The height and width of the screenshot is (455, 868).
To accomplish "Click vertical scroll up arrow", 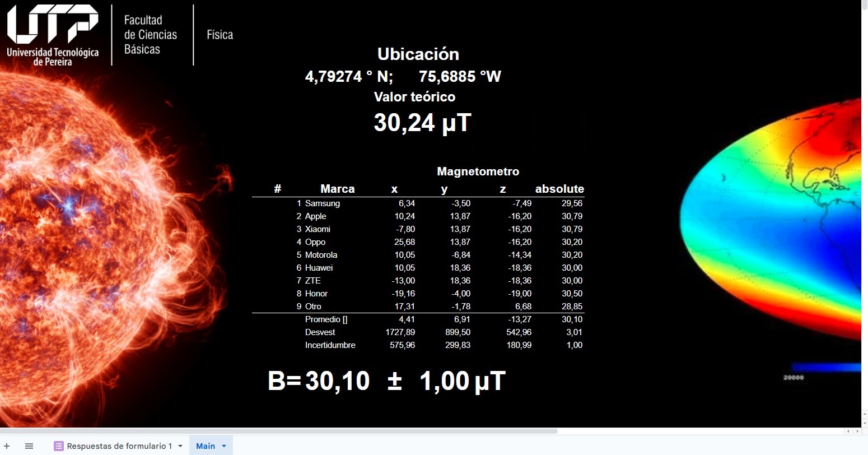I will pyautogui.click(x=864, y=414).
